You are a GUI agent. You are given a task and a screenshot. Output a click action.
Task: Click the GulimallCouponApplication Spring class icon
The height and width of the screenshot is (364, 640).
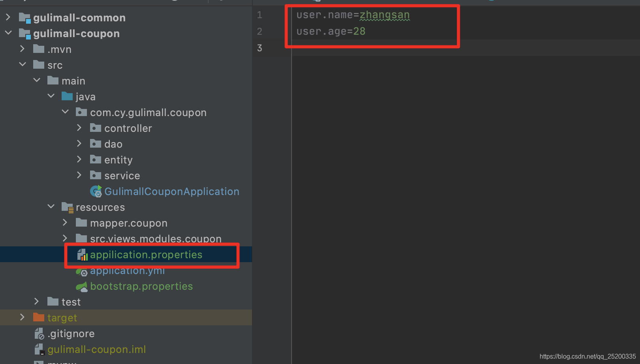tap(96, 191)
